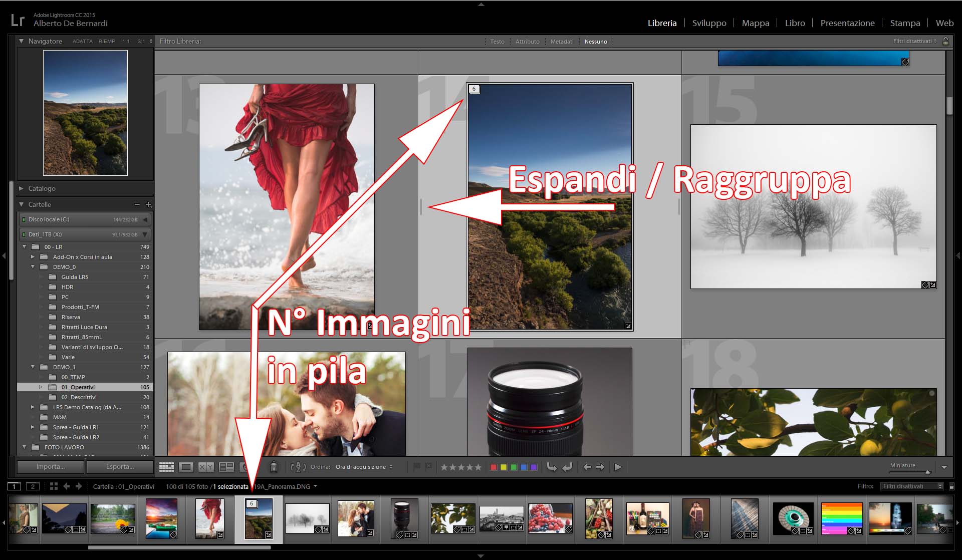Screen dimensions: 962x560
Task: Click the Importa button
Action: [x=50, y=466]
